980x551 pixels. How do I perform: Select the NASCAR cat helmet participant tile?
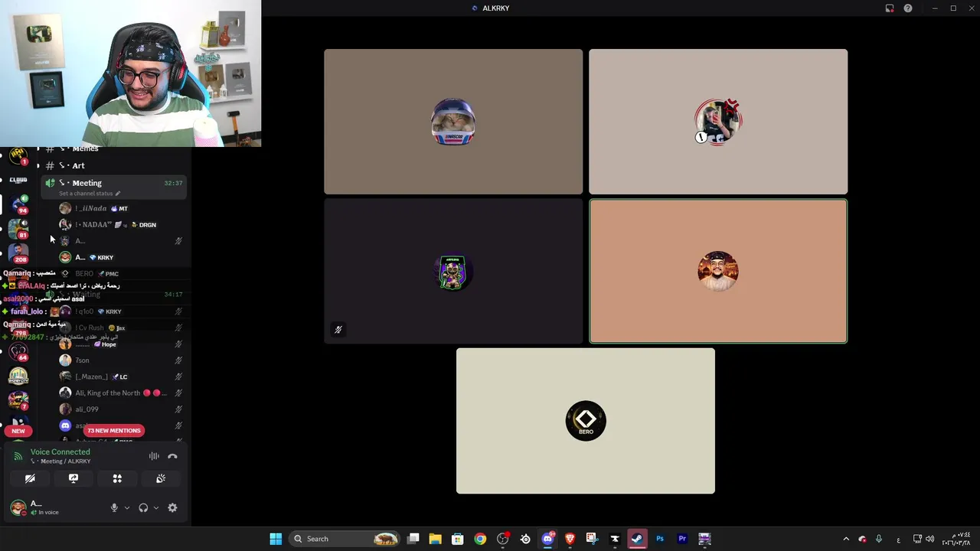[x=453, y=122]
